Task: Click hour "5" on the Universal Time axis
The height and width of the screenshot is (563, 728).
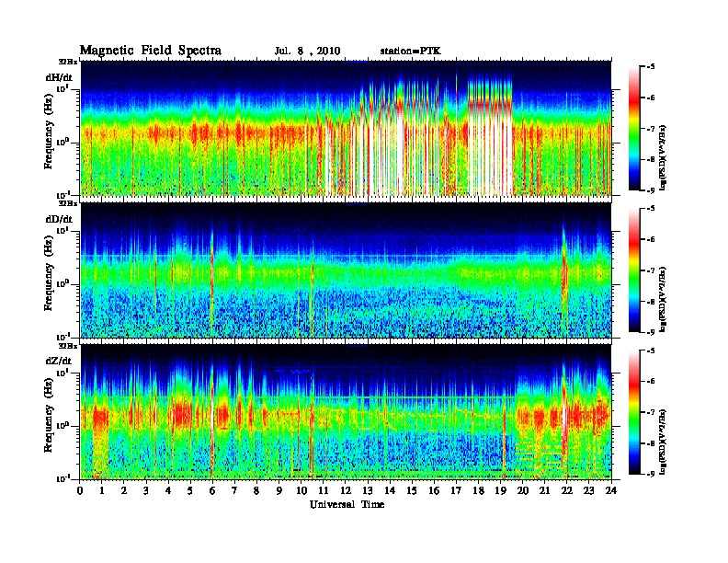Action: [x=190, y=490]
